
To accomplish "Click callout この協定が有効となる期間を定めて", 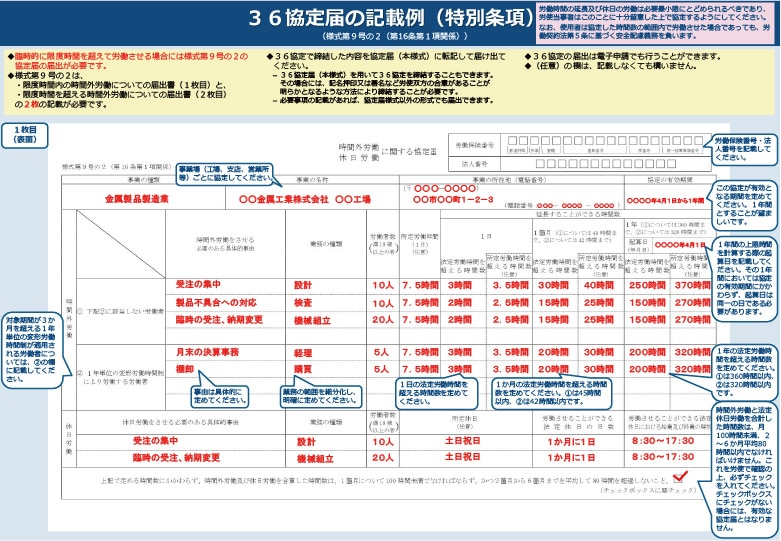I will coord(744,205).
